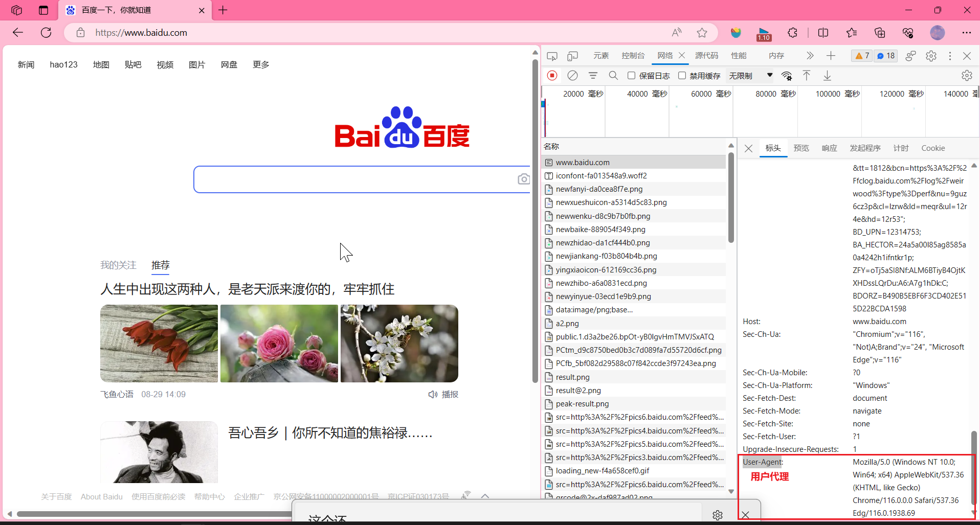
Task: Enable the 保留日志 checkbox
Action: coord(631,76)
